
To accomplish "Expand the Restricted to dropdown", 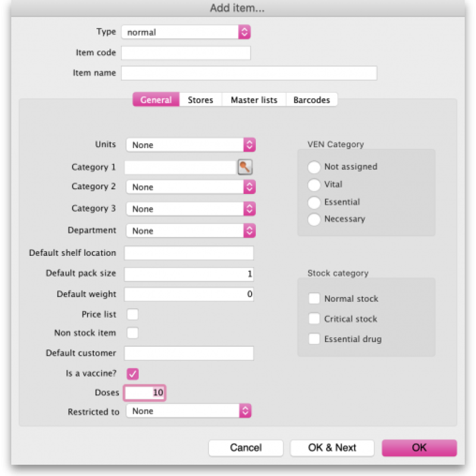I will 189,411.
